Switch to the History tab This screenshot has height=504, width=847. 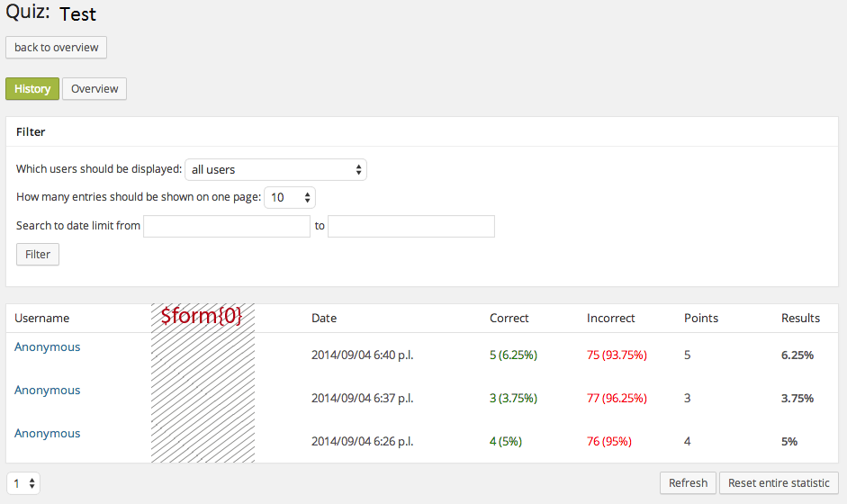click(32, 89)
